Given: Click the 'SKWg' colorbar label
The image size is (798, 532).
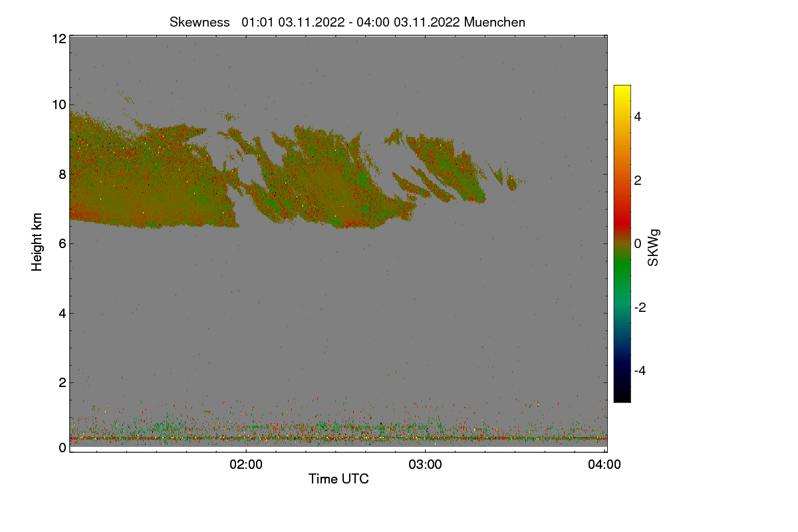Looking at the screenshot, I should 654,249.
